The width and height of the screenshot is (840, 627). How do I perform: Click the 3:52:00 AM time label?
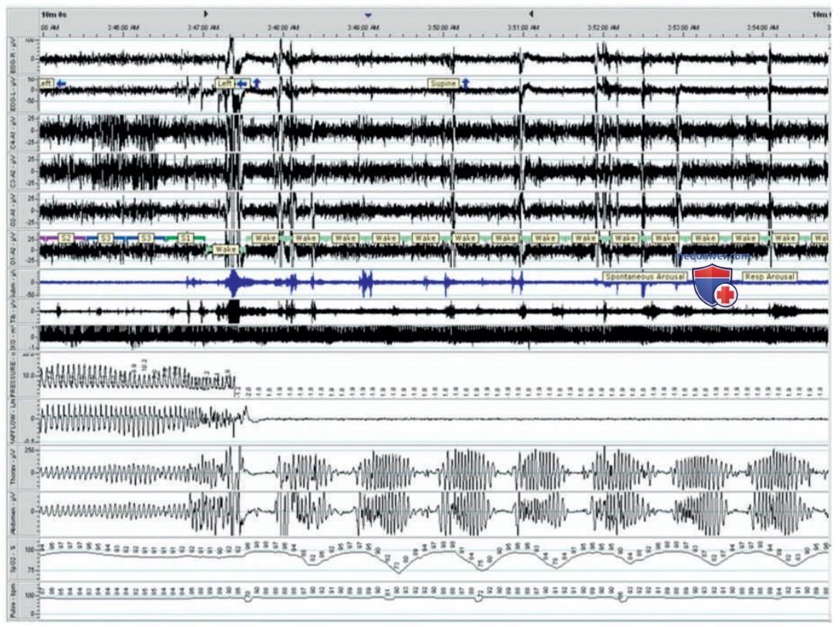click(x=602, y=27)
